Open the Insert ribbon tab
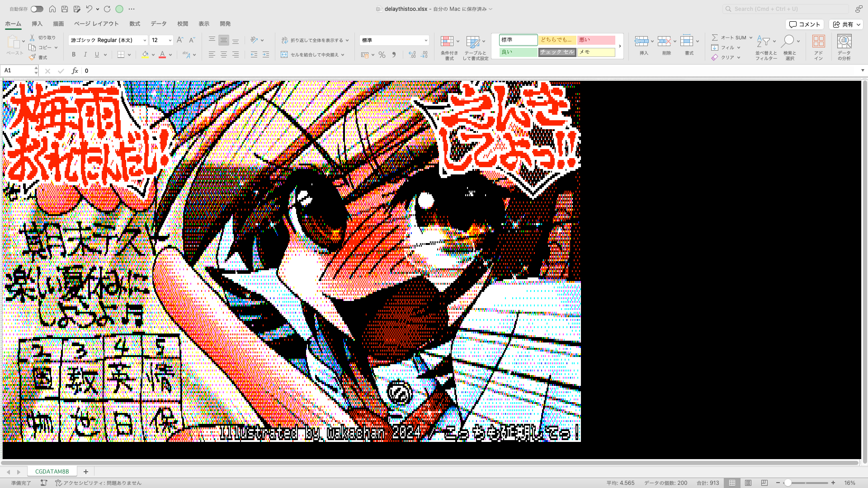 (37, 24)
